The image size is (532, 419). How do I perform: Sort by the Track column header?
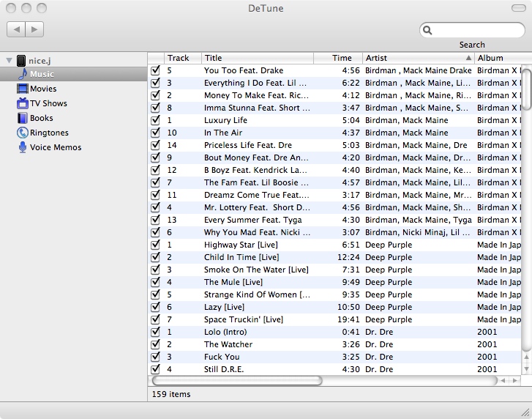183,58
